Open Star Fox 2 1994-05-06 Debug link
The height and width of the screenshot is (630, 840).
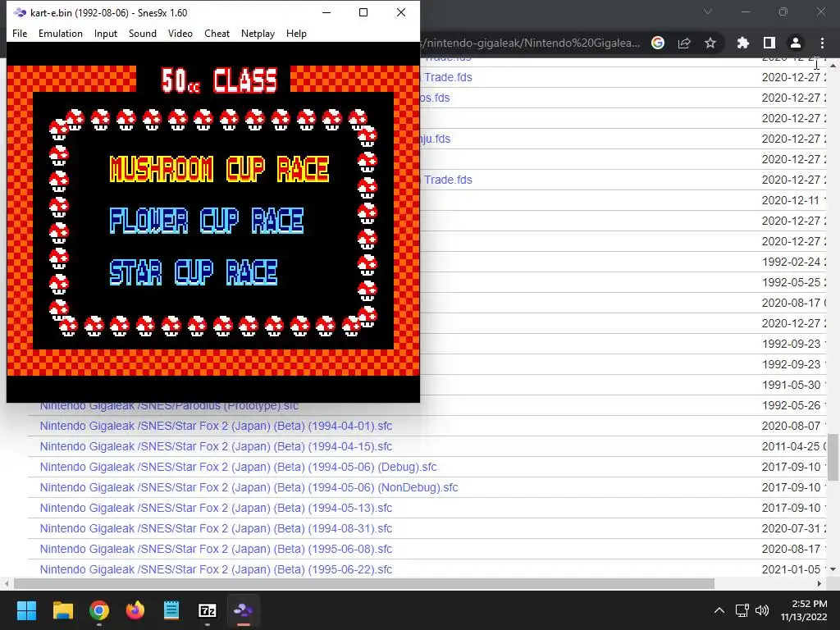(x=239, y=467)
